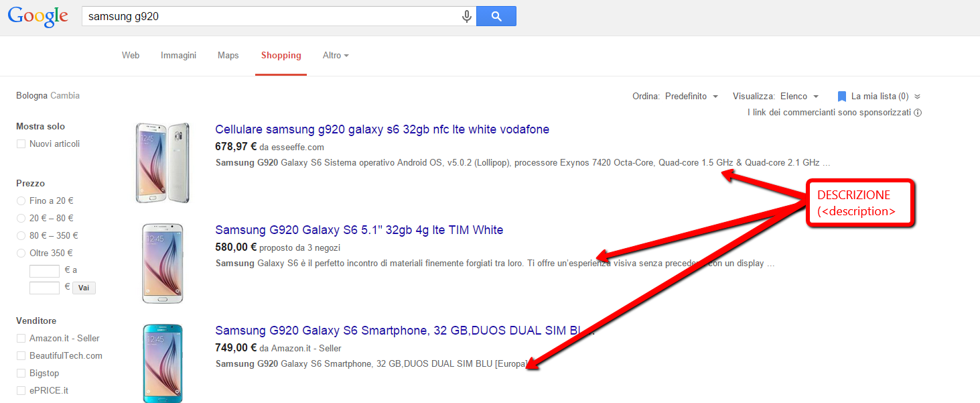The image size is (980, 403).
Task: Open the Maps tab
Action: coord(228,56)
